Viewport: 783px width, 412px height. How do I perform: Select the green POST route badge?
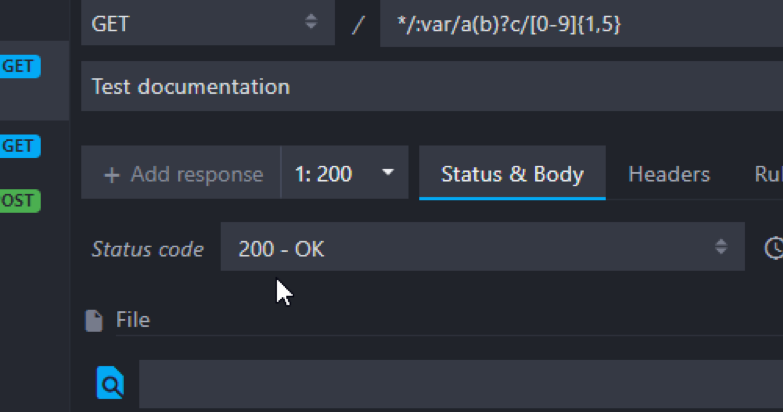coord(20,200)
